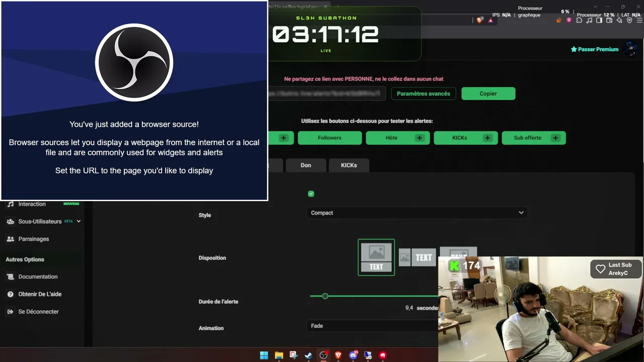The image size is (644, 362).
Task: Open the Brave Wallet icon
Action: pos(609,20)
